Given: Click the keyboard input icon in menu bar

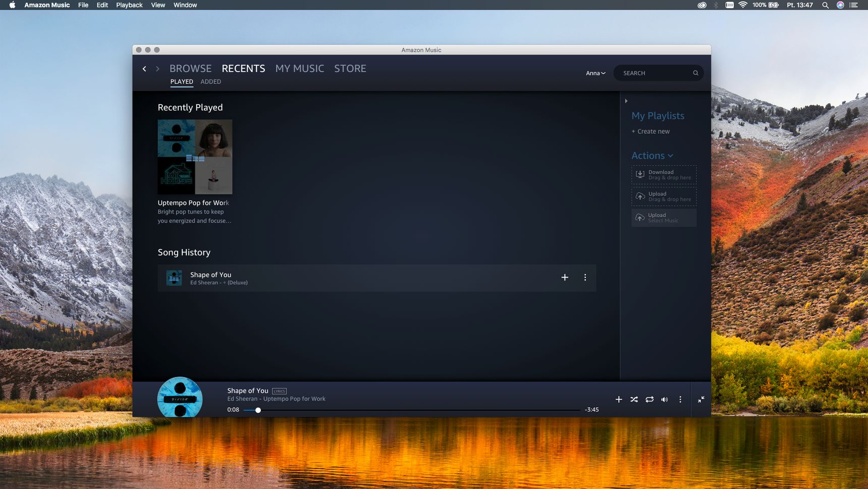Looking at the screenshot, I should click(730, 5).
